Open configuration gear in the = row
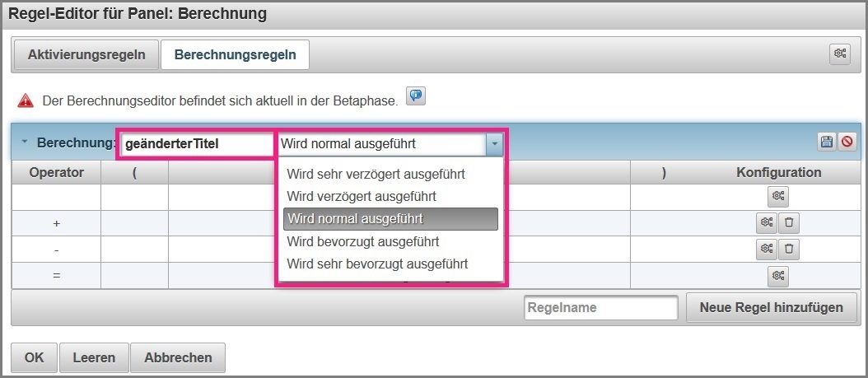The width and height of the screenshot is (868, 378). click(x=777, y=276)
